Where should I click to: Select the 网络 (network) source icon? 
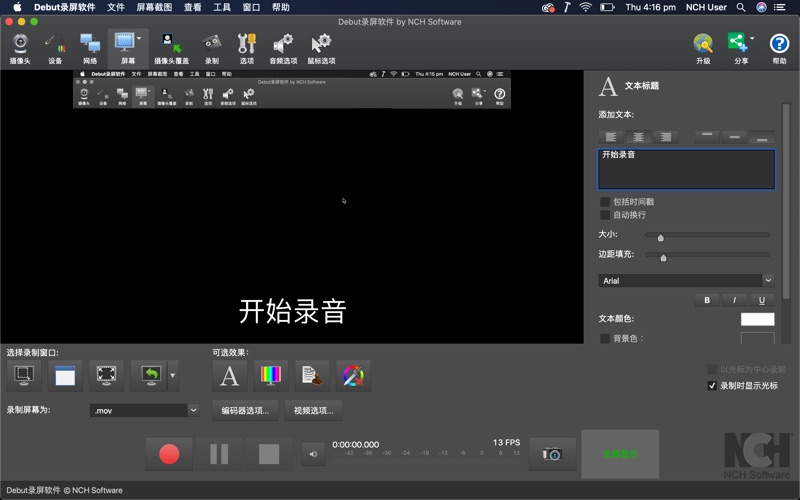[x=90, y=47]
